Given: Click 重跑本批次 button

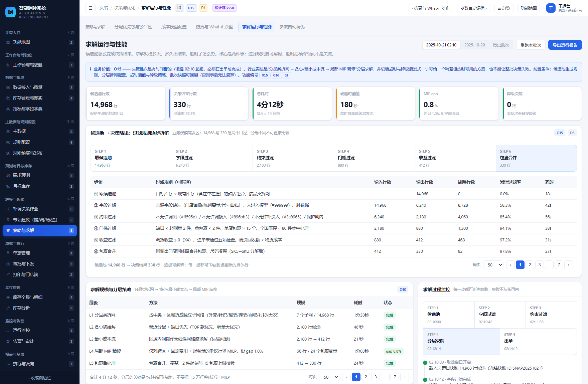Looking at the screenshot, I should click(x=531, y=45).
